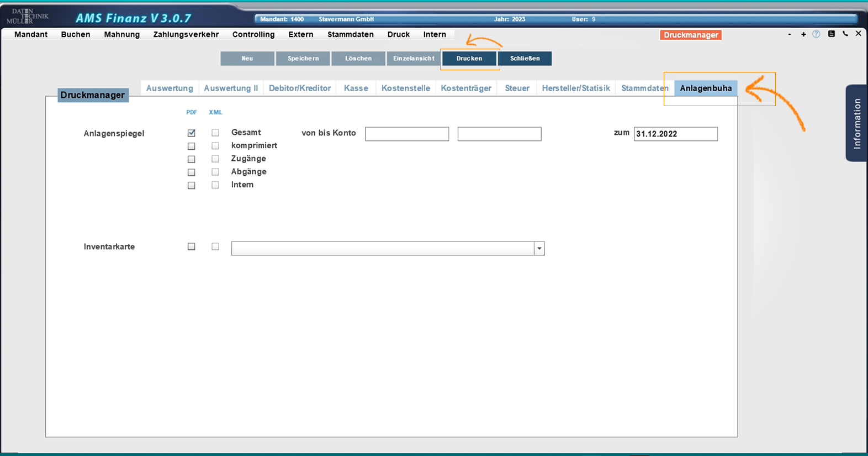Click the phone support icon
The image size is (868, 456).
pyautogui.click(x=845, y=34)
